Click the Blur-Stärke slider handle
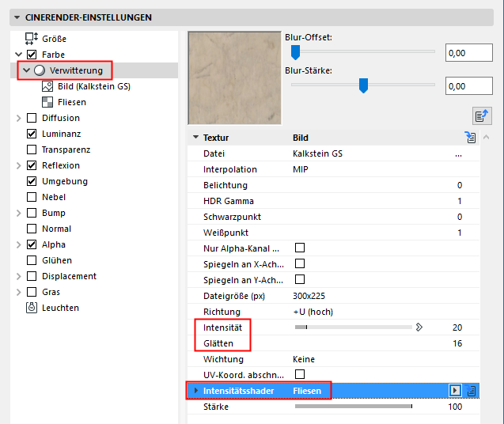The height and width of the screenshot is (424, 504). coord(363,85)
